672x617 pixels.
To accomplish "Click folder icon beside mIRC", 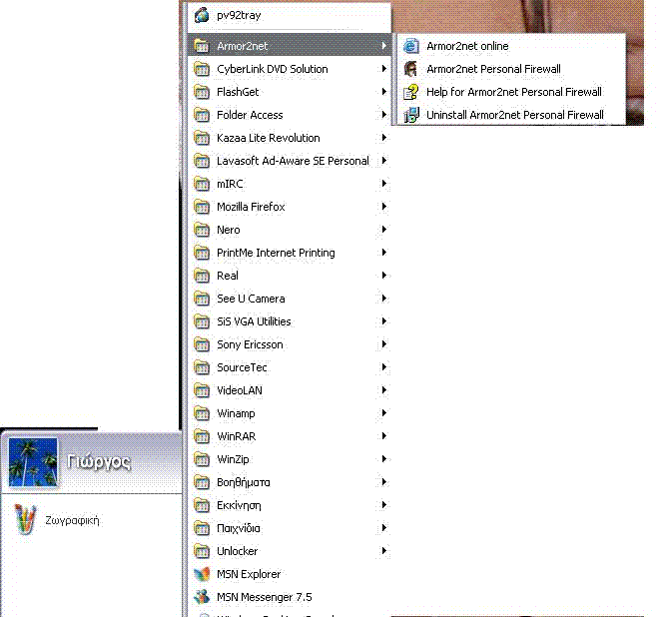I will tap(202, 184).
